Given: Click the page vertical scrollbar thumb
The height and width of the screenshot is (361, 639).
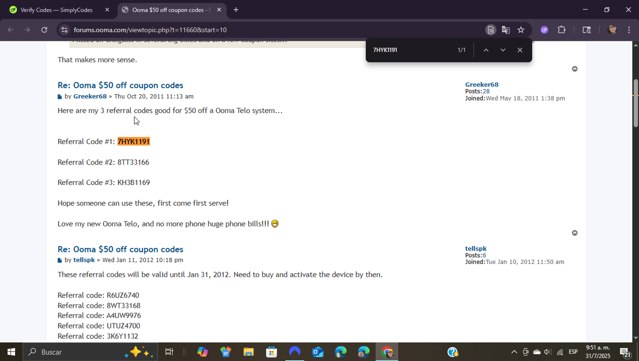Looking at the screenshot, I should (x=635, y=103).
